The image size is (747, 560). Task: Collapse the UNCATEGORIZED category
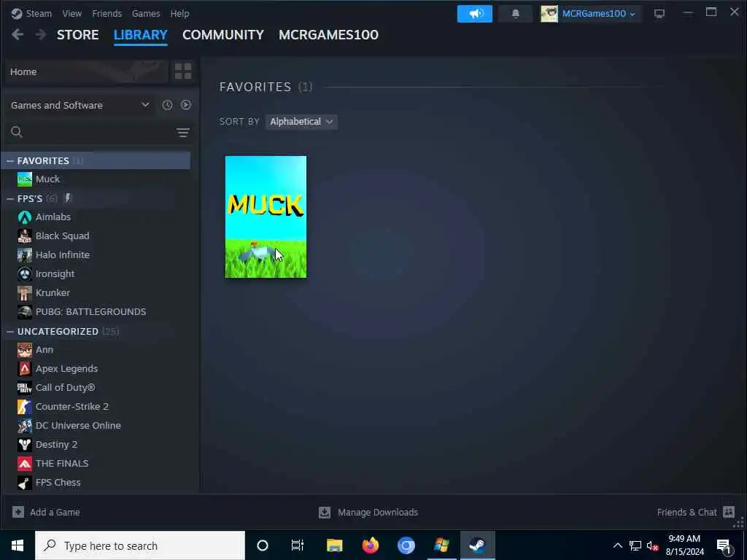10,332
